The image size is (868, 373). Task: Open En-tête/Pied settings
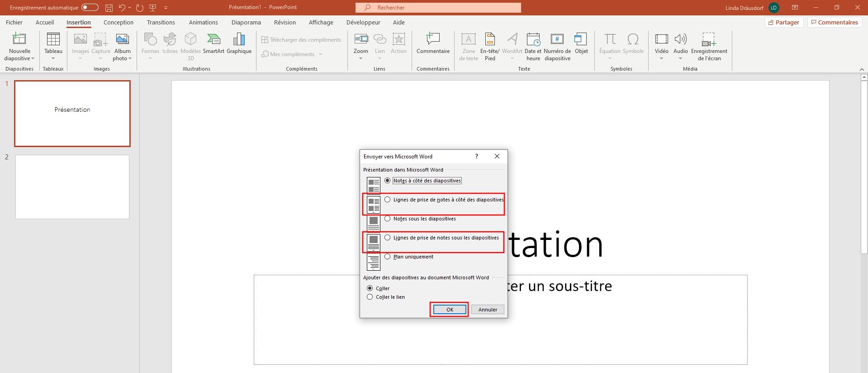[490, 47]
